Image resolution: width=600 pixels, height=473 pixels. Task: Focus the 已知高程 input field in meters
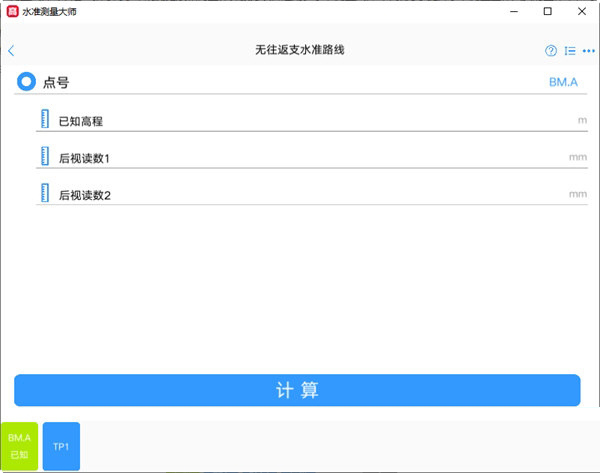[x=312, y=120]
